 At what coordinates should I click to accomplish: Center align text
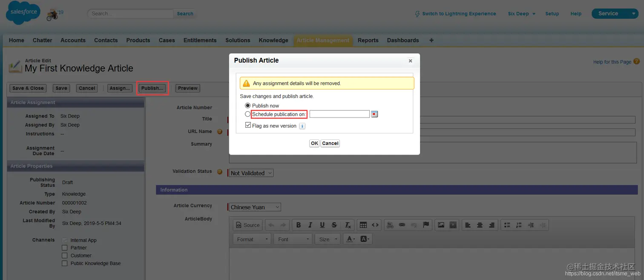(x=480, y=225)
